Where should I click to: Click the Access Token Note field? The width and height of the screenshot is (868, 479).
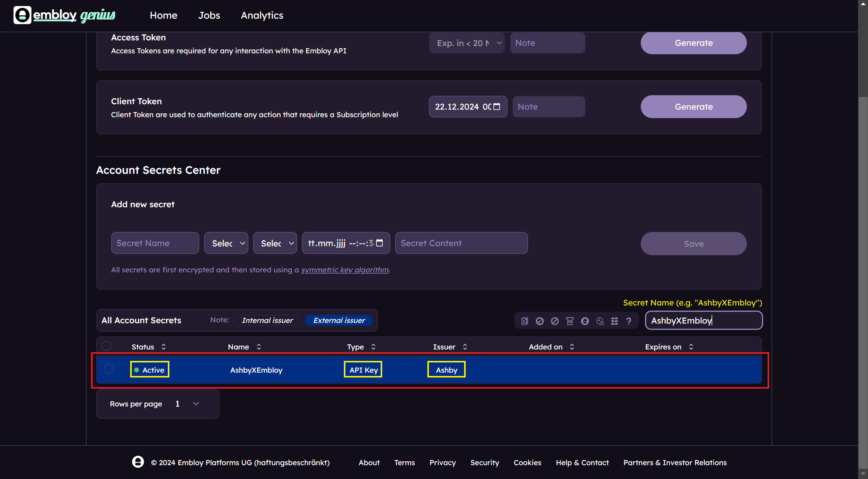point(548,43)
